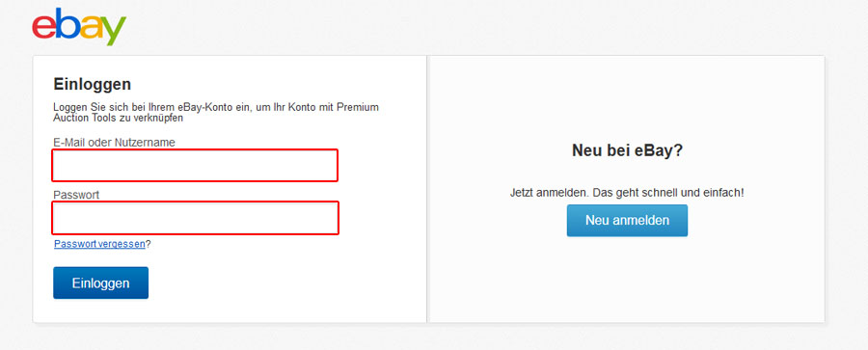Click the green letter y in logo
The image size is (868, 350).
tap(115, 32)
